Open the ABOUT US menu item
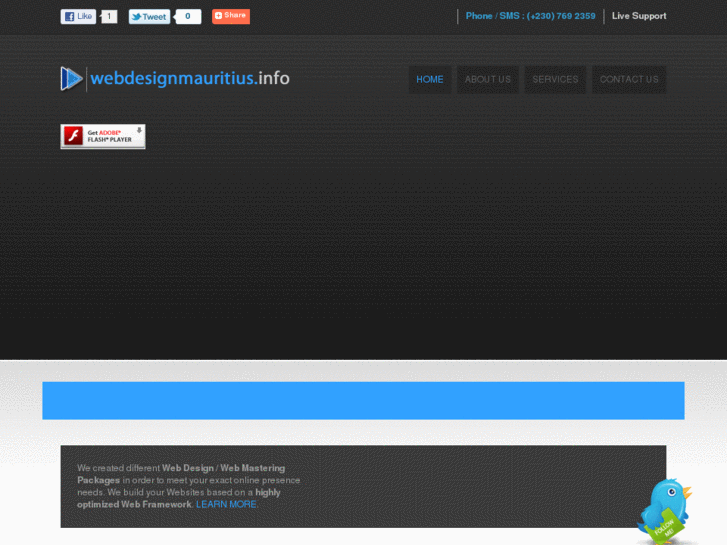The height and width of the screenshot is (545, 727). (x=488, y=80)
